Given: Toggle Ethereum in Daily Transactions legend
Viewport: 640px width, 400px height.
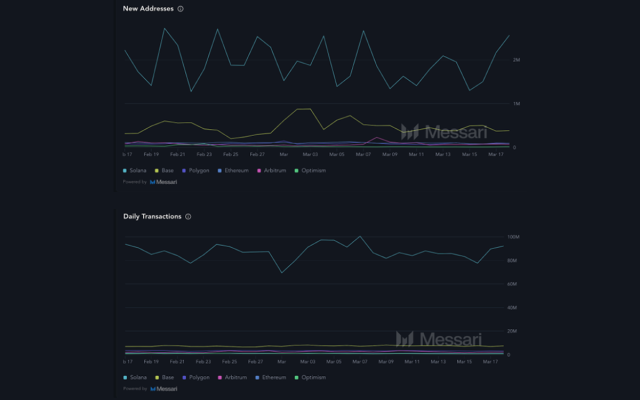Looking at the screenshot, I should [274, 378].
